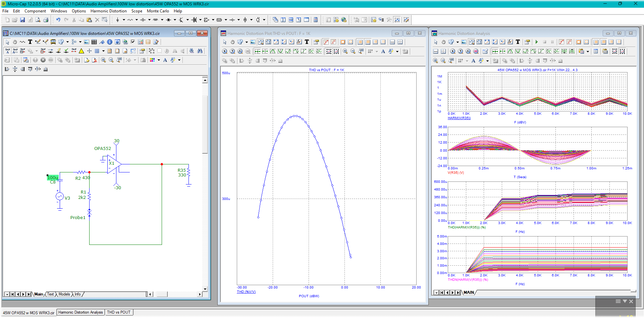Click the Find binoculars icon in schematic toolbar

pos(200,51)
